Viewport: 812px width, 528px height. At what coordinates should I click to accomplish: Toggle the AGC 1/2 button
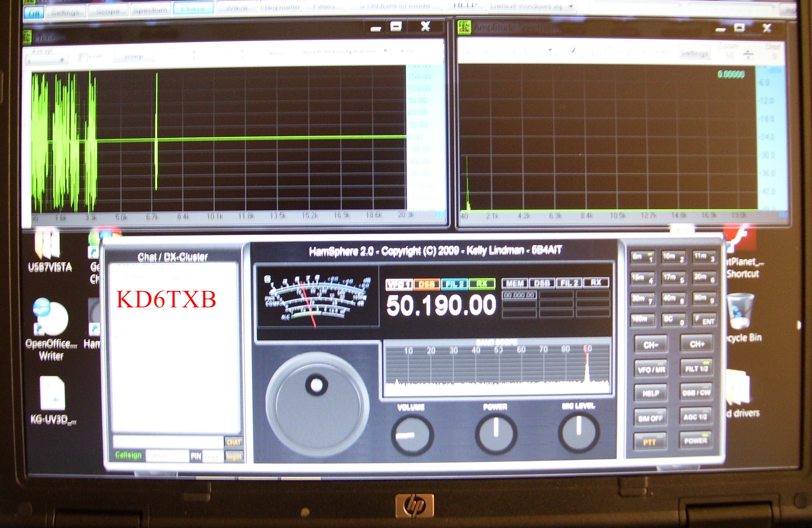pos(696,417)
